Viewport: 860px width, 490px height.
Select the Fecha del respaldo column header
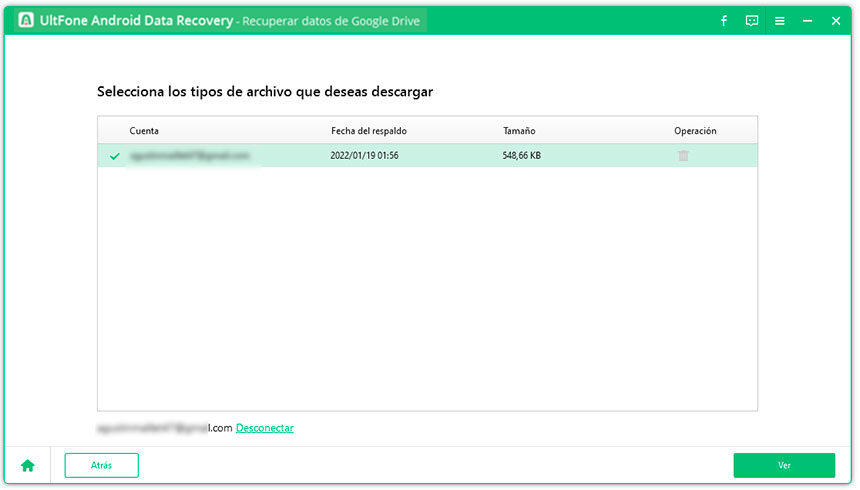pyautogui.click(x=369, y=131)
